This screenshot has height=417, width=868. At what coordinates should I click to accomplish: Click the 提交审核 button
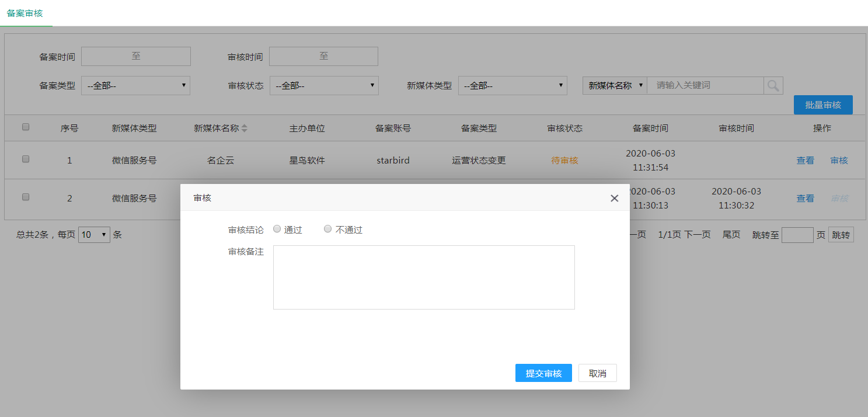[x=543, y=373]
